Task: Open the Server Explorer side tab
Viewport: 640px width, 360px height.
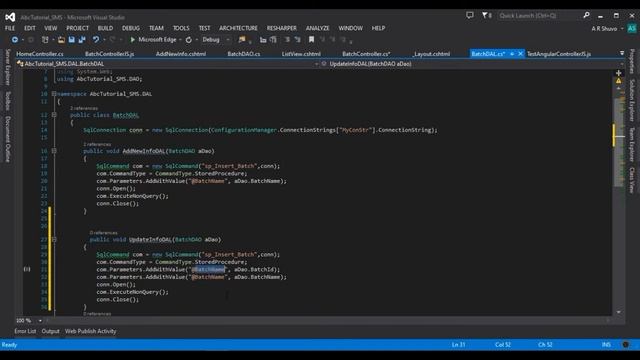Action: pyautogui.click(x=7, y=67)
